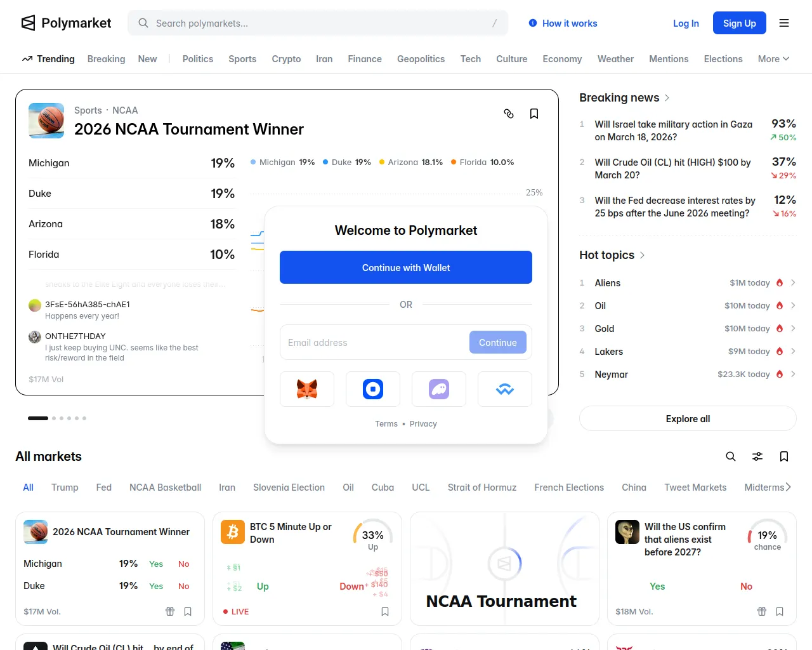
Task: Expand the More categories dropdown
Action: coord(773,59)
